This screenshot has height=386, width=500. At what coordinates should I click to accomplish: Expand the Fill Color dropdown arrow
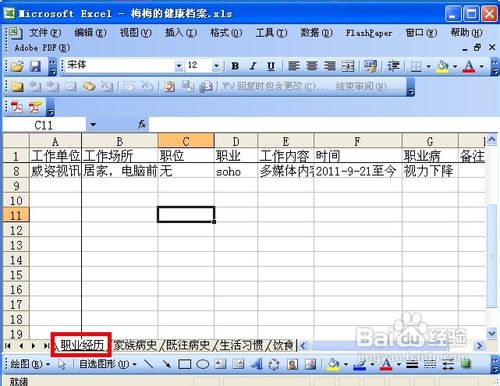coord(455,66)
